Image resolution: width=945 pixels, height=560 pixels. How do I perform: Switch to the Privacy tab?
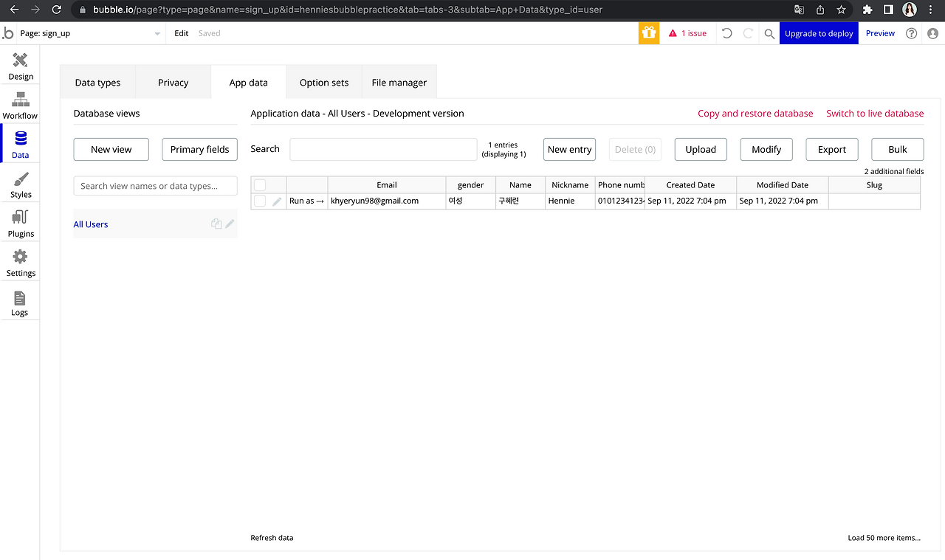tap(173, 83)
